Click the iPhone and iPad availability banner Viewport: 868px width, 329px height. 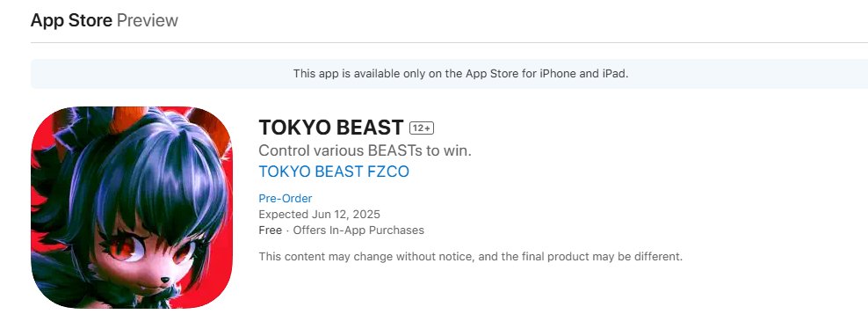(449, 74)
